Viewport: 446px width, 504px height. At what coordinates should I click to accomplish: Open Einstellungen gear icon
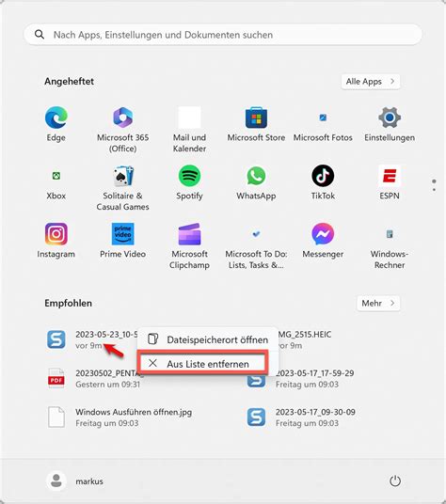tap(390, 118)
